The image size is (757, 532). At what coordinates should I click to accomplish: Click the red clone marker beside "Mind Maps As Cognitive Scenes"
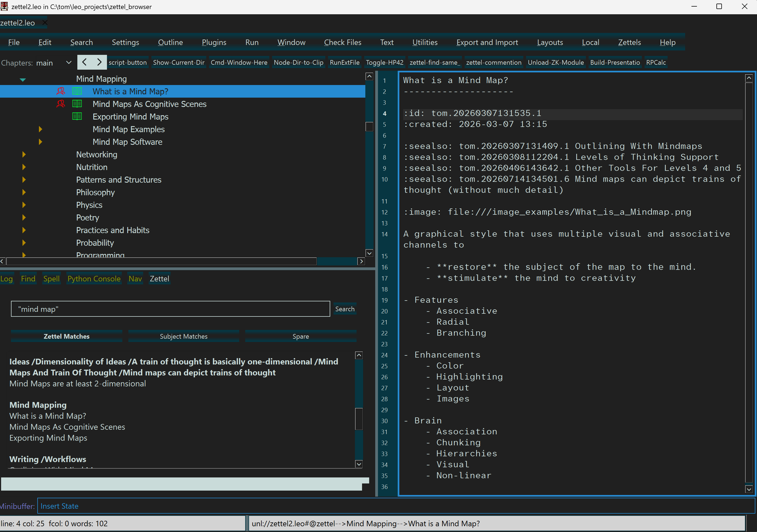pos(61,104)
